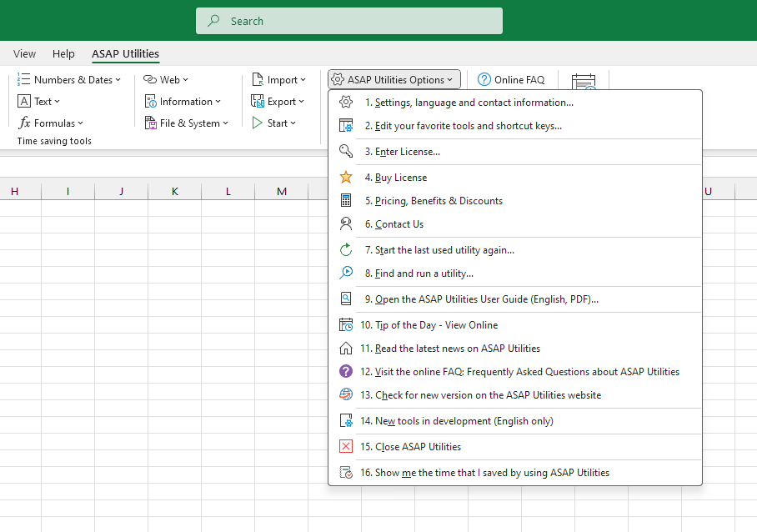Screen dimensions: 757x532
Task: Expand the Web tools dropdown
Action: click(x=166, y=80)
